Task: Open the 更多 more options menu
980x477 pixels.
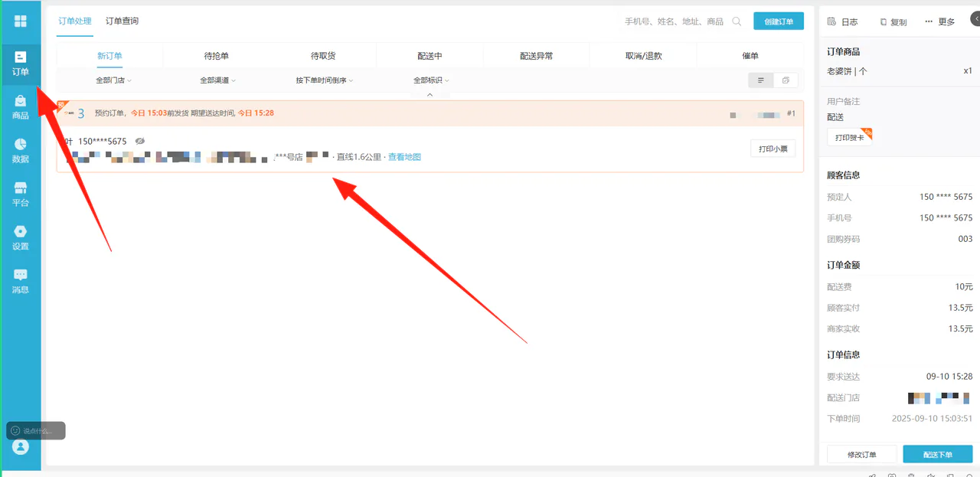Action: (x=940, y=22)
